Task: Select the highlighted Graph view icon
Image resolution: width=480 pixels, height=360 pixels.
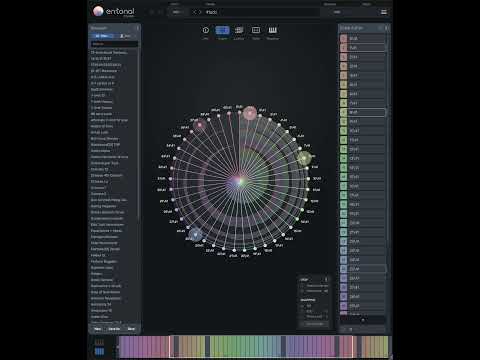Action: click(222, 30)
